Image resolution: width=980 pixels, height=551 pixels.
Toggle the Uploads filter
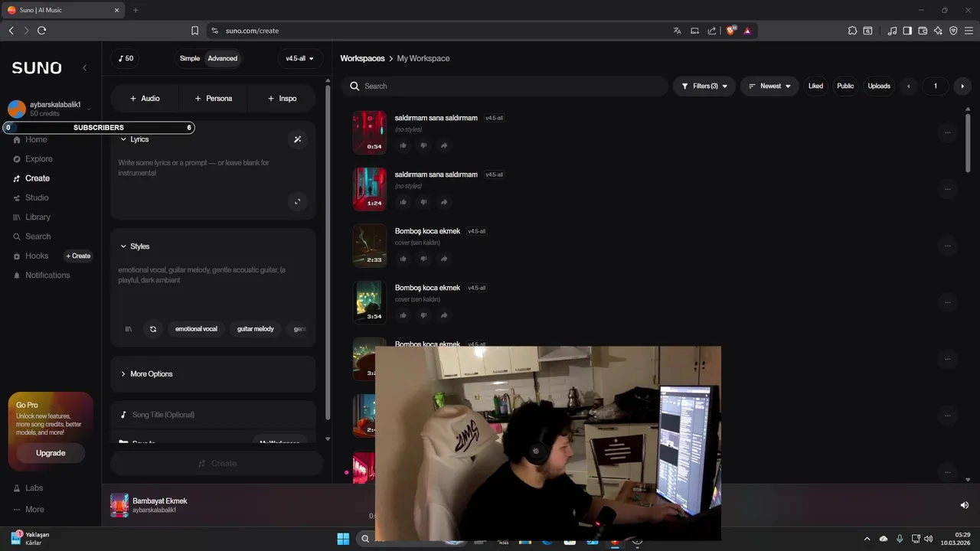tap(879, 86)
